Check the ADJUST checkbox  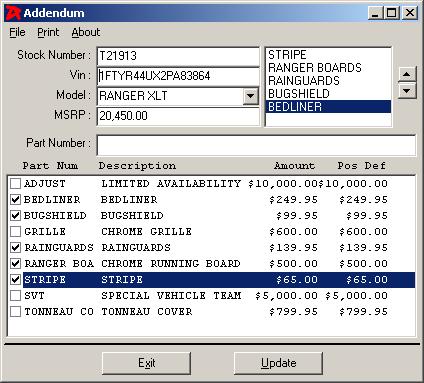15,183
